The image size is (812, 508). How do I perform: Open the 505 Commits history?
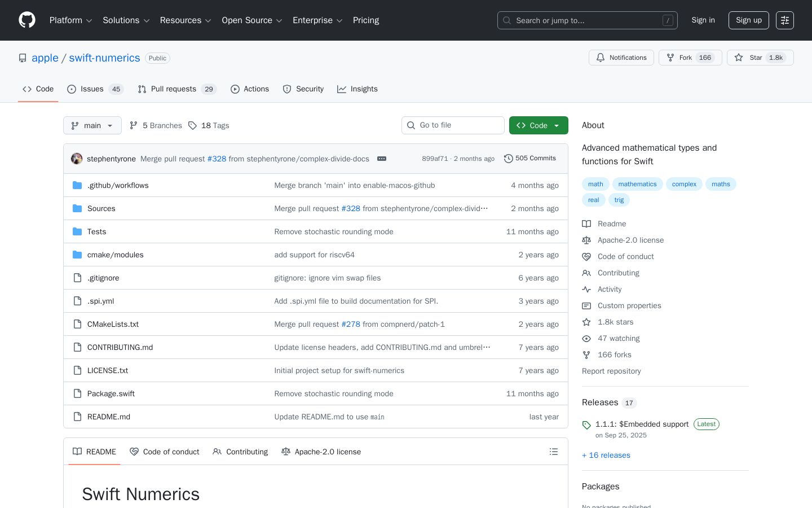pos(530,159)
